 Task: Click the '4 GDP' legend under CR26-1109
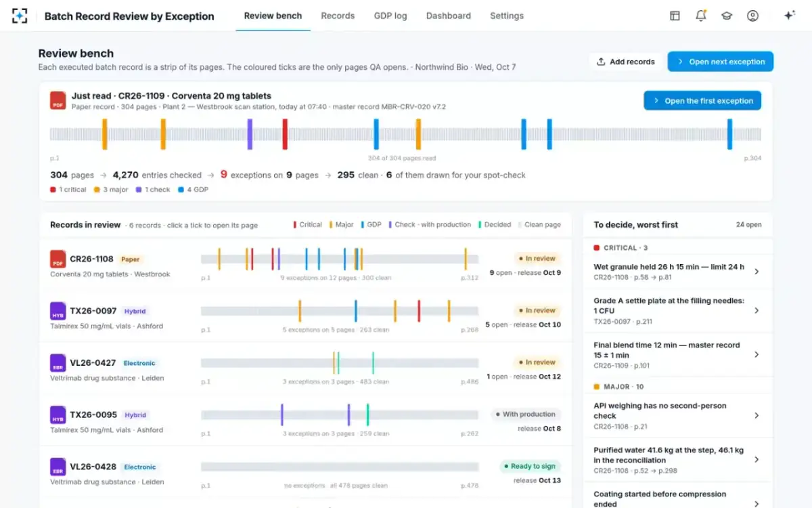point(193,190)
